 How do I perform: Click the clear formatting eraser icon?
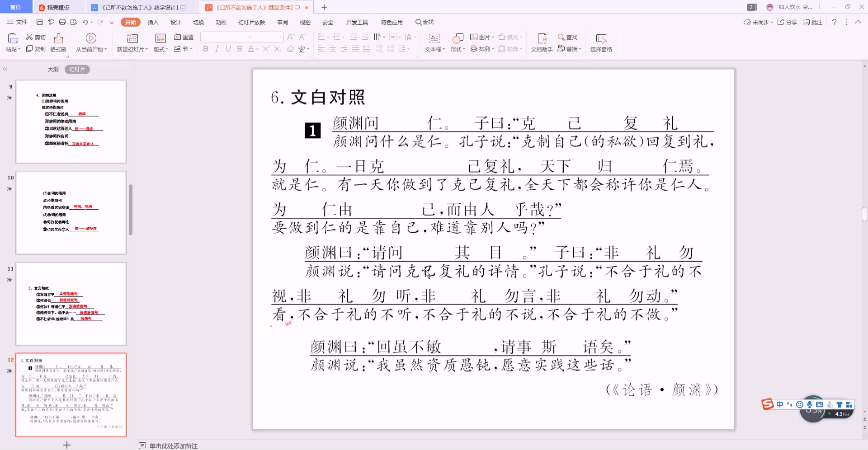(x=290, y=49)
